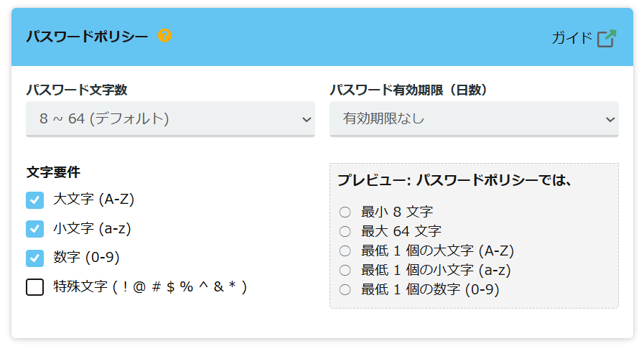Select the 最低 1 個の大文字 radio indicator
Viewport: 644px width, 346px height.
[345, 251]
